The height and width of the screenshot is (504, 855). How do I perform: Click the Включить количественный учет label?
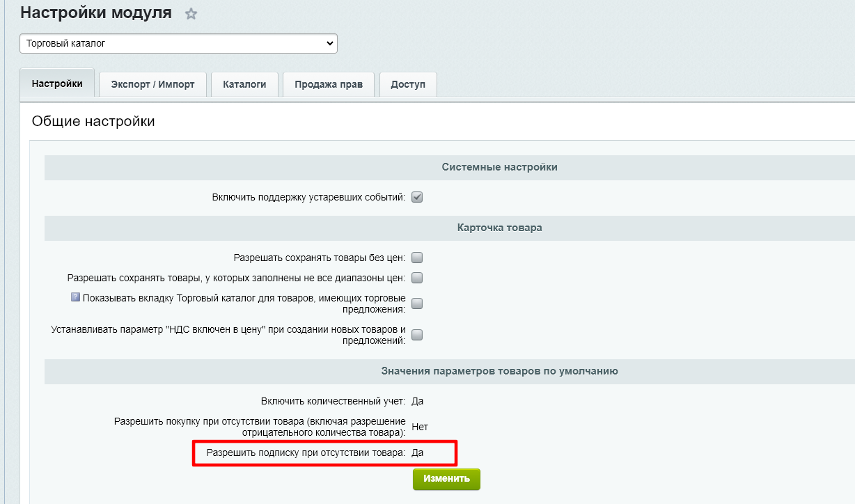point(333,401)
